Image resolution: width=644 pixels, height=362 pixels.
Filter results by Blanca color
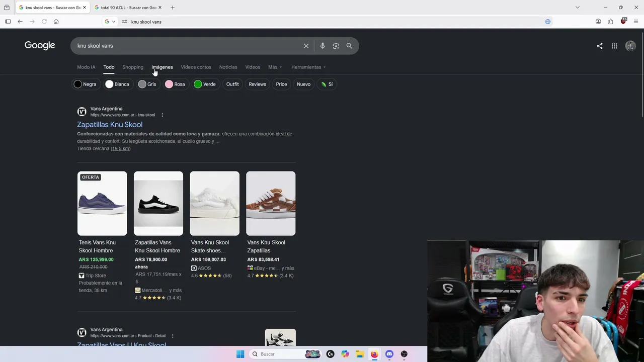pyautogui.click(x=117, y=84)
